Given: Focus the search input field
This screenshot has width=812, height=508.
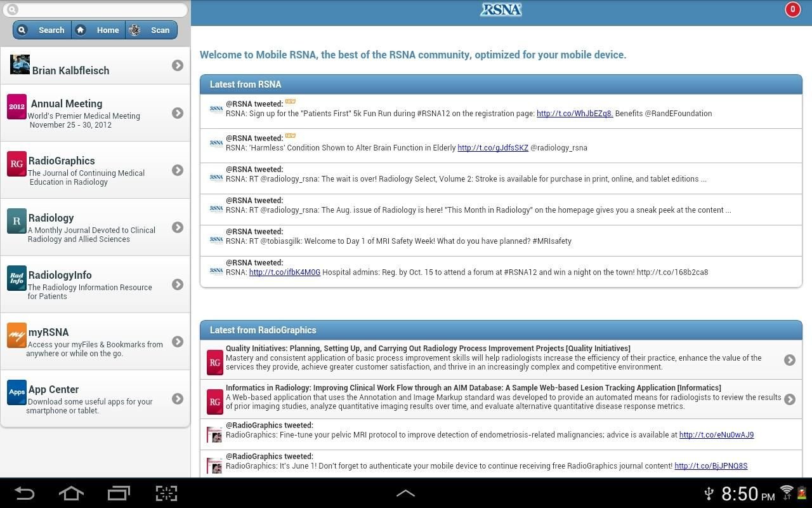Looking at the screenshot, I should point(95,10).
